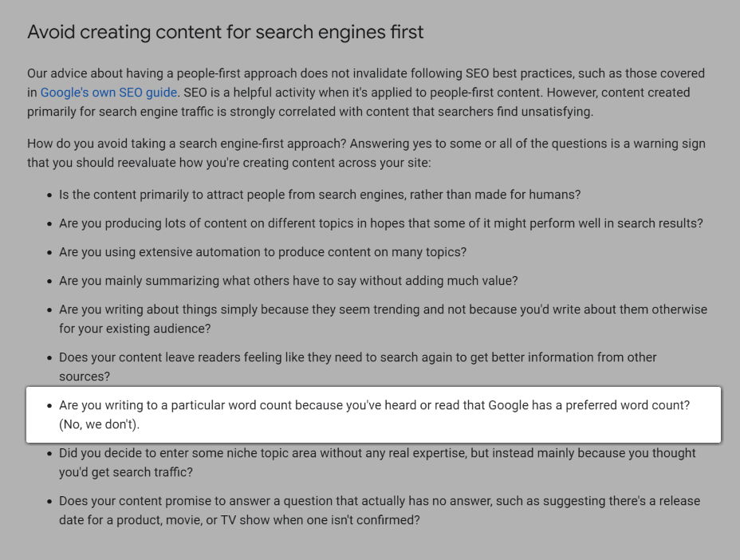740x560 pixels.
Task: Click the paragraph starting 'How do you avoid'
Action: click(x=365, y=144)
